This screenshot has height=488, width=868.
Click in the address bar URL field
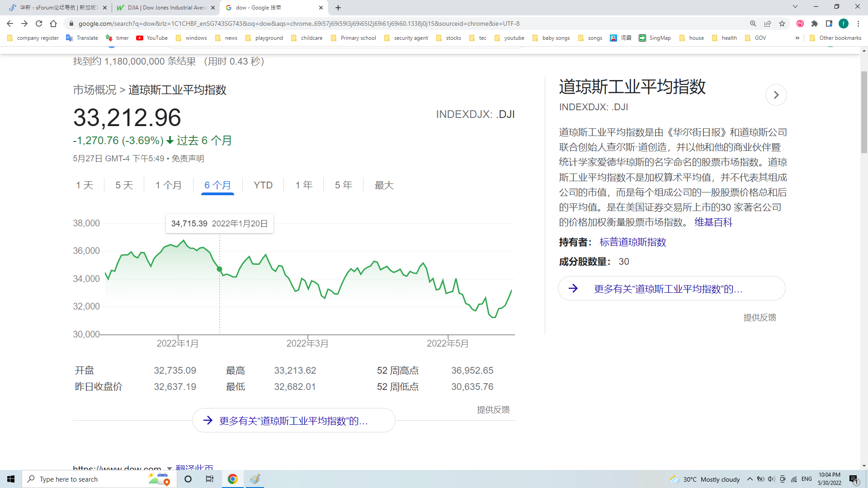click(x=298, y=23)
